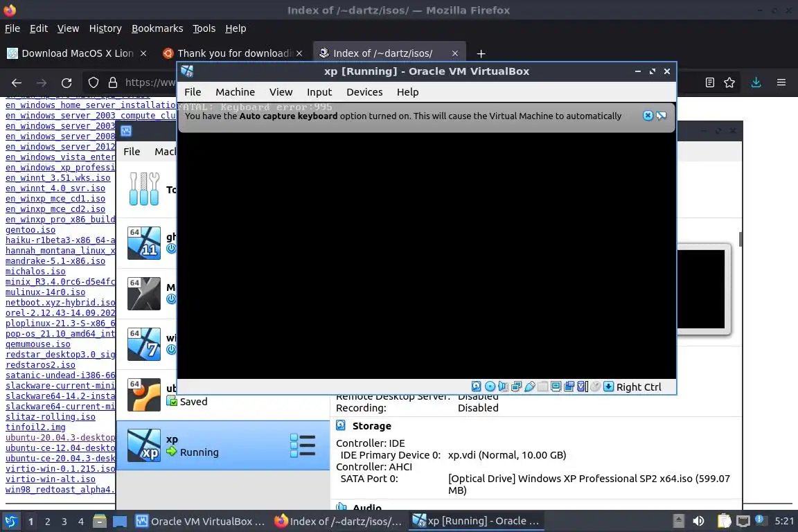
Task: Click mouse integration icon in VM status bar
Action: tap(595, 387)
